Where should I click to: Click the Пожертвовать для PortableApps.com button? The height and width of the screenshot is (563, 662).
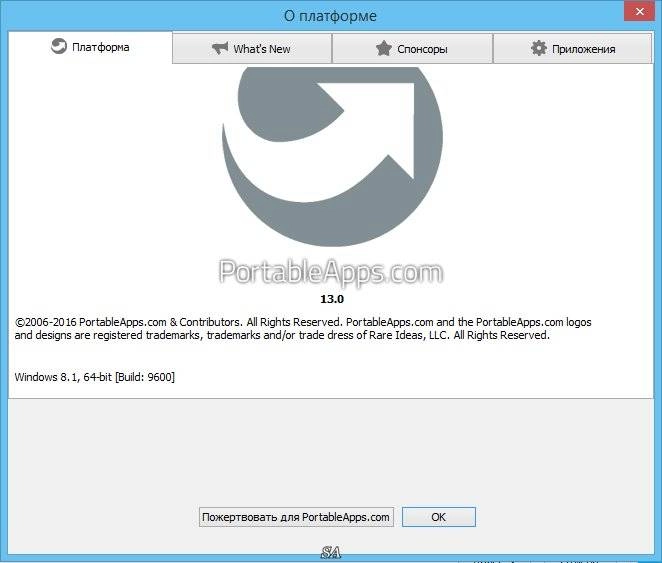[x=296, y=517]
